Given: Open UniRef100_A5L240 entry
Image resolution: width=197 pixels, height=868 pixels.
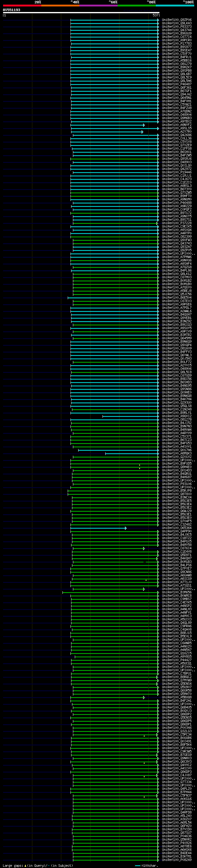Looking at the screenshot, I should (x=177, y=816).
